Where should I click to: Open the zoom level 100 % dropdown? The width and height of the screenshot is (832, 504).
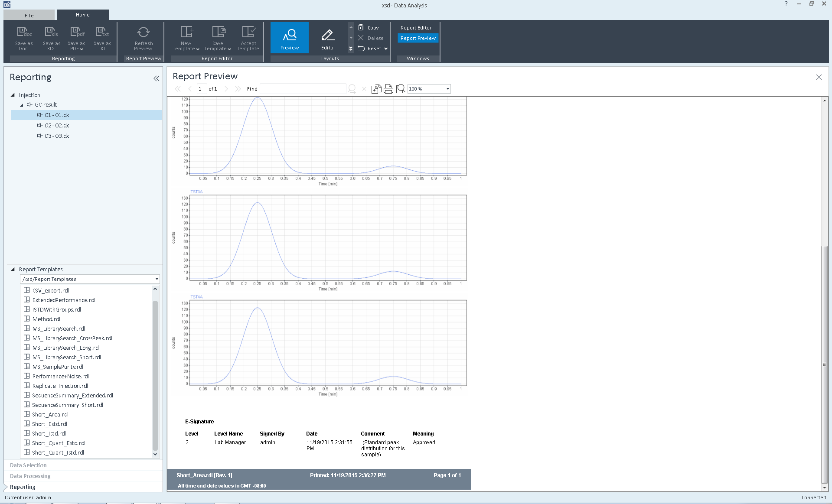click(x=447, y=89)
